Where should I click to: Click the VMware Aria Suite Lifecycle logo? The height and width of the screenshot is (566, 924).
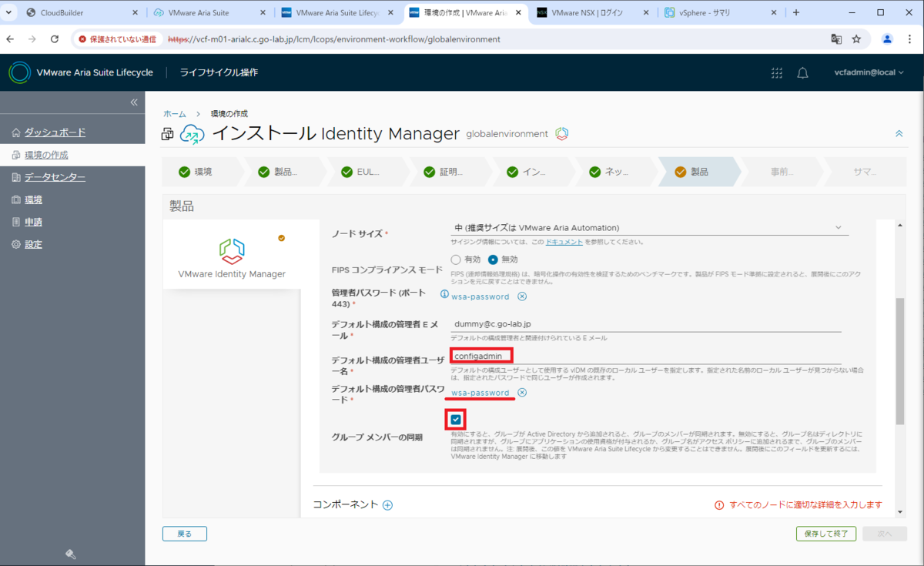[x=20, y=72]
